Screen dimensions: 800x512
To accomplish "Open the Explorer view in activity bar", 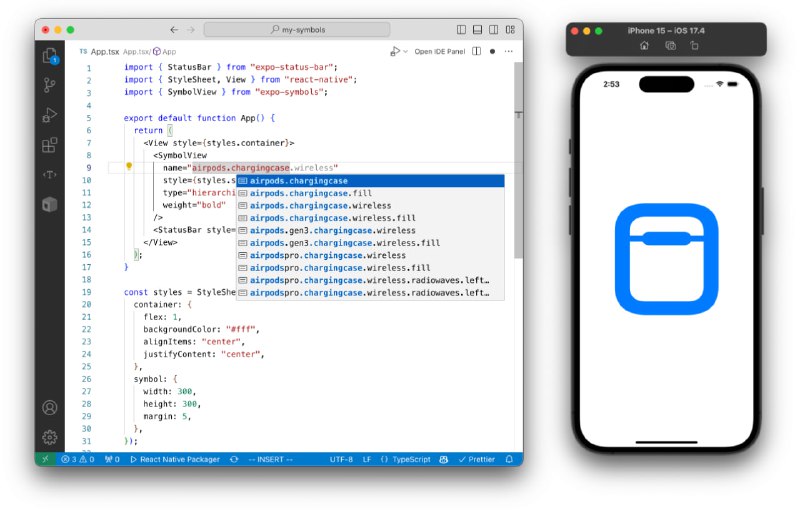I will click(x=50, y=56).
